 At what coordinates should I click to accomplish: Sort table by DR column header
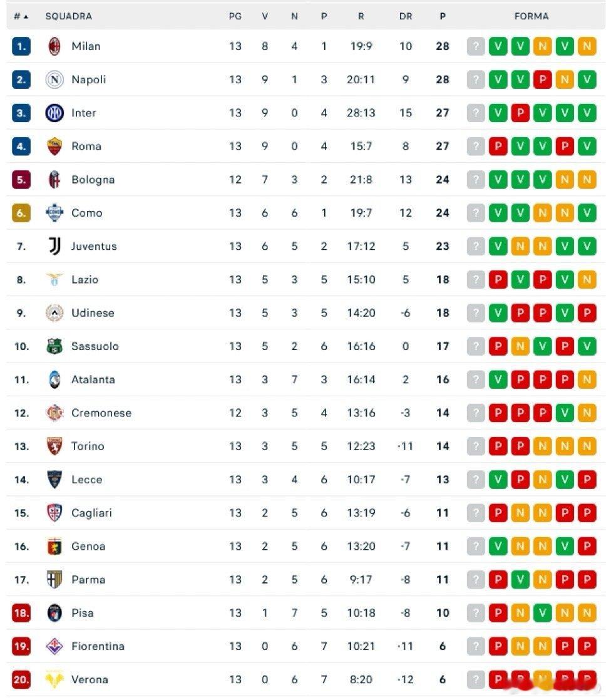(406, 16)
